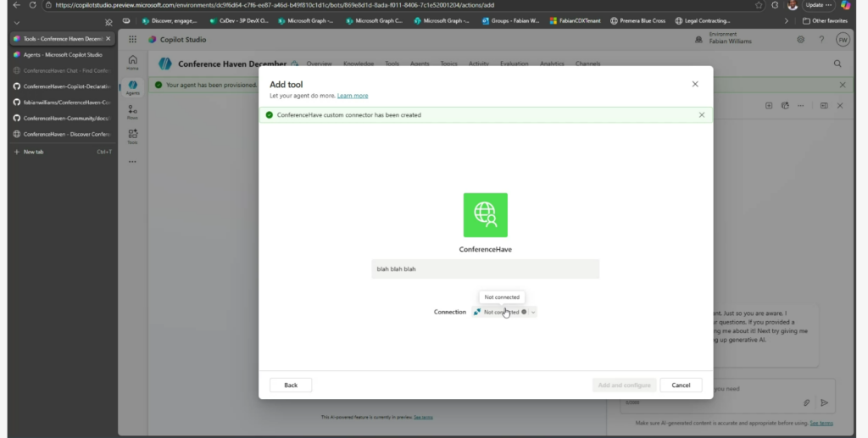Open Premera Blue Cross bookmark

[637, 21]
